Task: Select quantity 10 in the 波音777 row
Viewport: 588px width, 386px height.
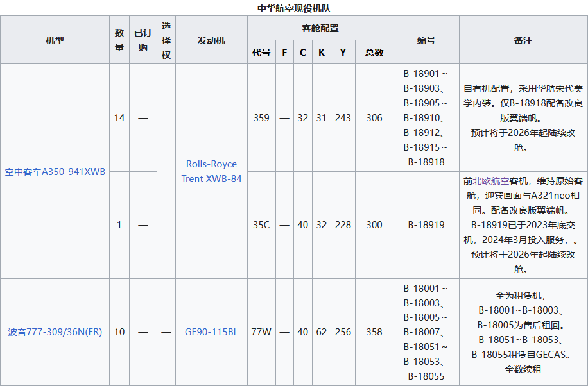Action: pyautogui.click(x=119, y=332)
